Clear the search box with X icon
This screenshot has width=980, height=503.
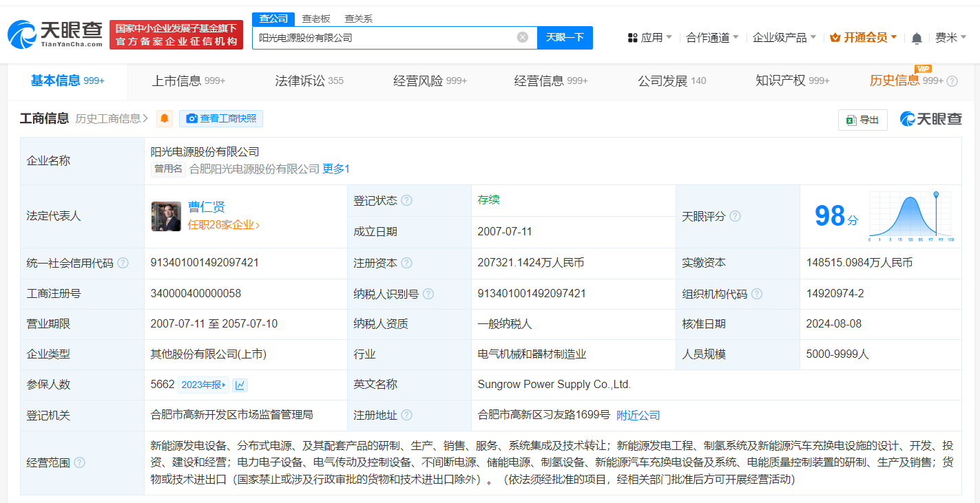click(523, 38)
